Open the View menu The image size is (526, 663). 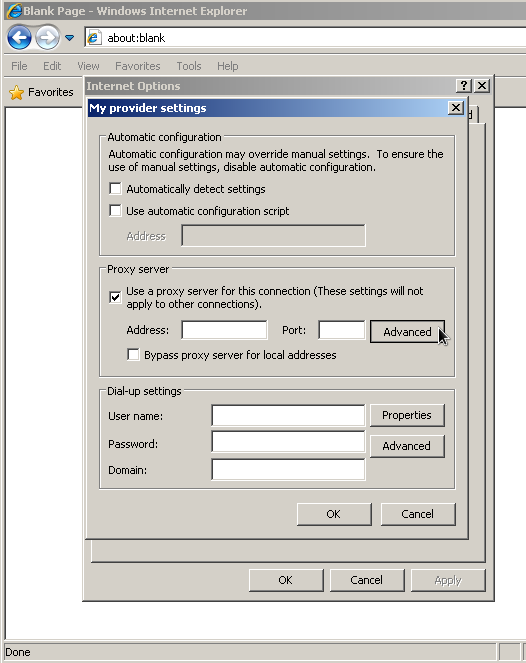coord(88,66)
